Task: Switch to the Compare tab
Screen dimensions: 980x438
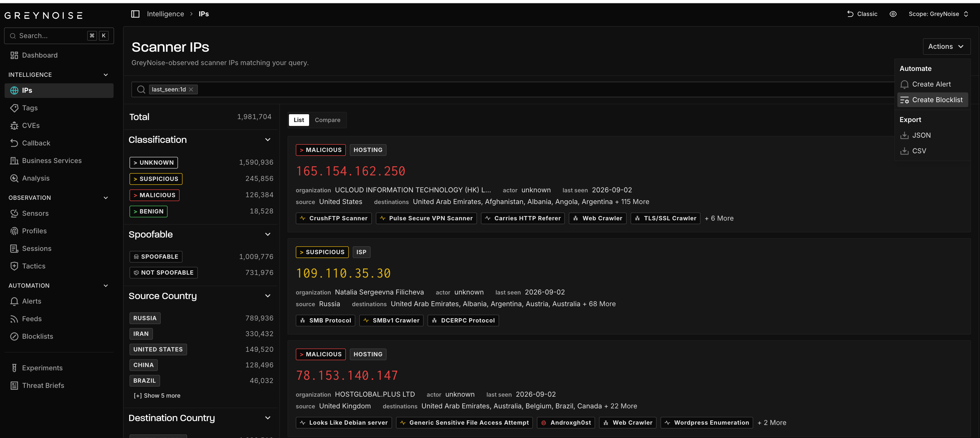Action: (x=327, y=120)
